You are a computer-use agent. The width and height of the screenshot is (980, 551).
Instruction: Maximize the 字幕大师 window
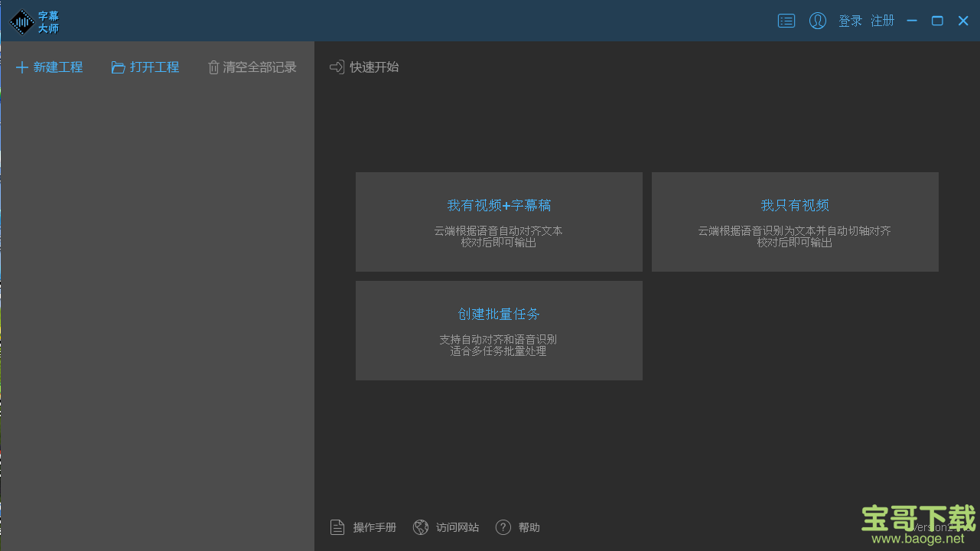click(x=937, y=21)
